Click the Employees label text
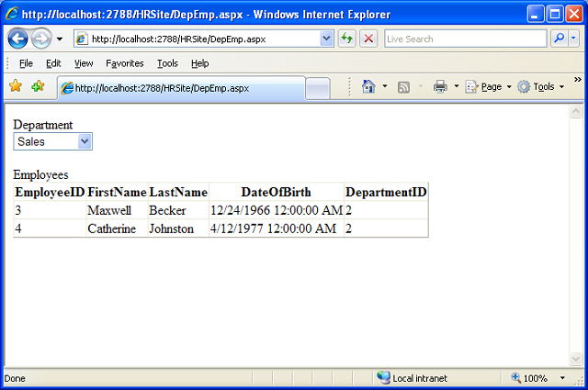Viewport: 588px width, 390px height. point(40,174)
